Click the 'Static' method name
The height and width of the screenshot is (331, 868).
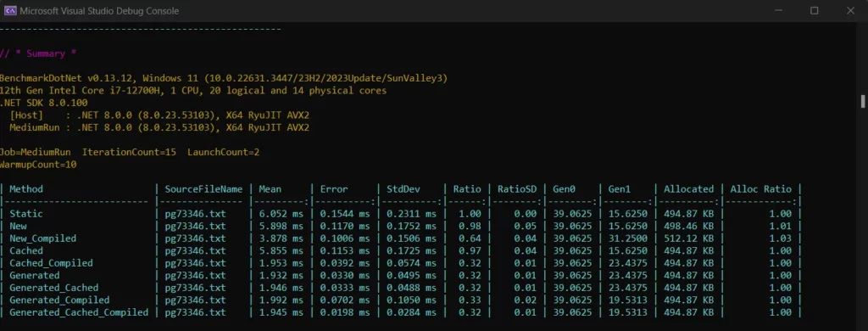[x=26, y=214]
